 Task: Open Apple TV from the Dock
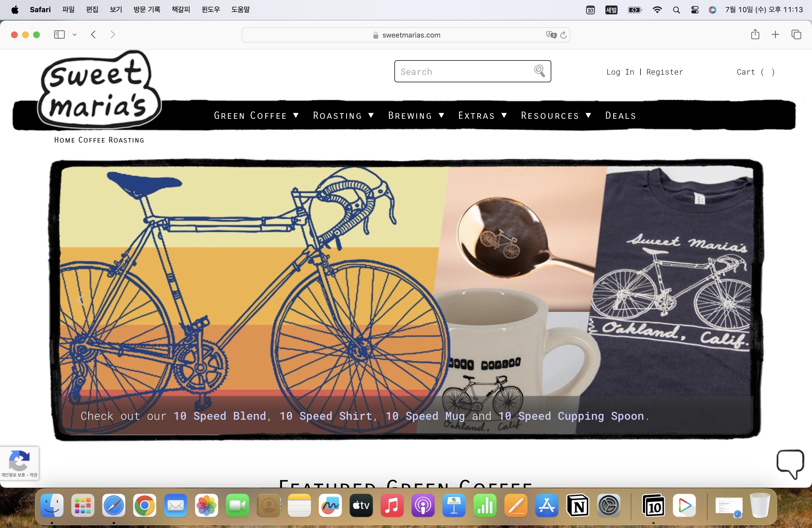[x=361, y=505]
